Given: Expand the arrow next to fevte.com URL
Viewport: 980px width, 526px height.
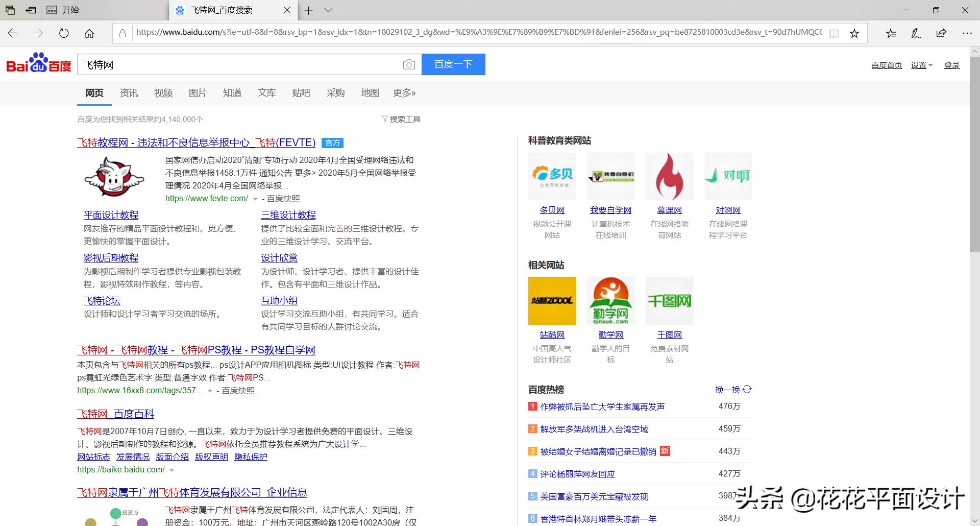Looking at the screenshot, I should [x=255, y=199].
